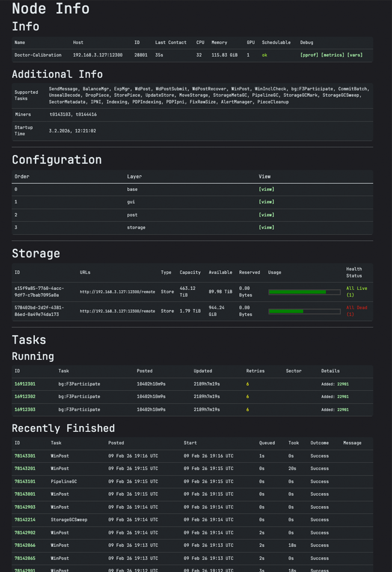Screen dimensions: 392x572
Task: Open running task ID 16912301
Action: click(25, 384)
